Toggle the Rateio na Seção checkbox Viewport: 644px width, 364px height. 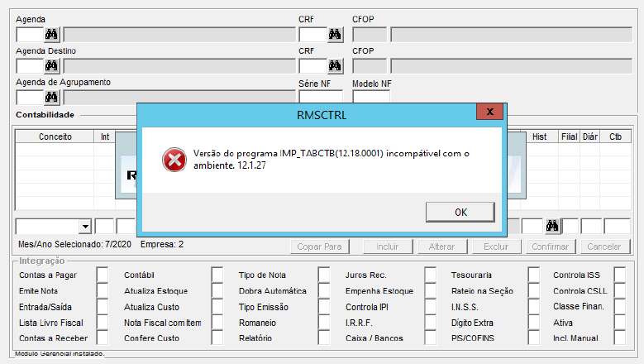(x=534, y=291)
